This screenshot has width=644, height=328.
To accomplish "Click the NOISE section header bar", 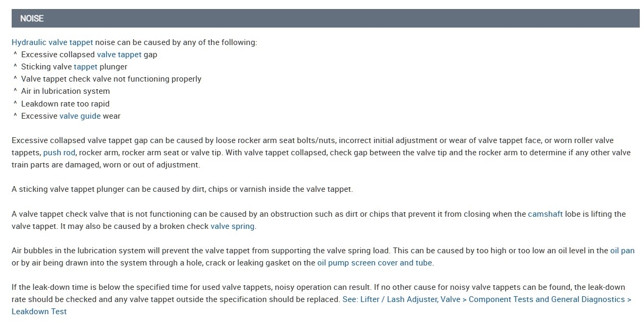I will [325, 19].
